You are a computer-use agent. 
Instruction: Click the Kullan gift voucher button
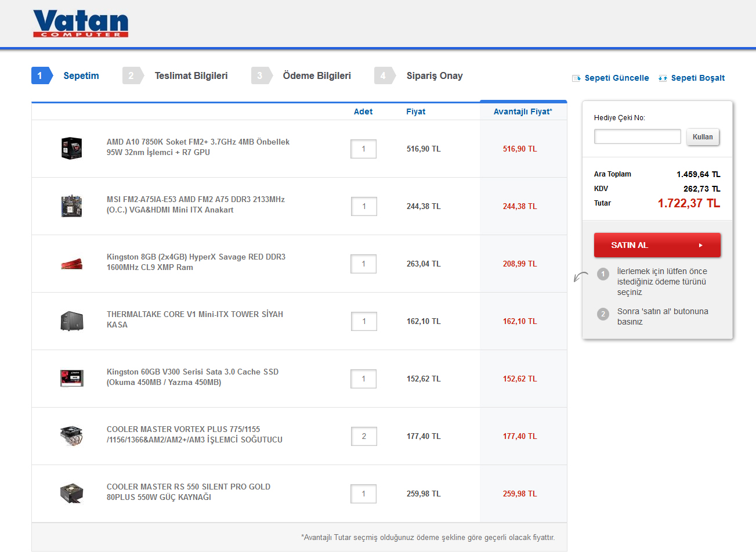pos(703,137)
